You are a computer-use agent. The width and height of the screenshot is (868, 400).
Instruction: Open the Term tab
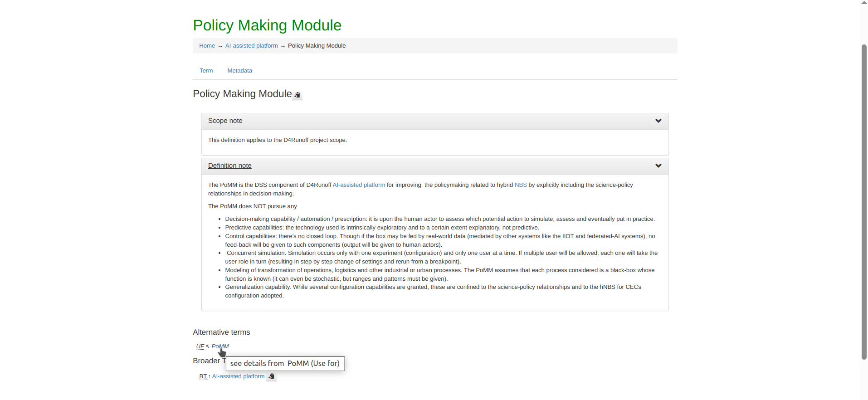point(206,71)
